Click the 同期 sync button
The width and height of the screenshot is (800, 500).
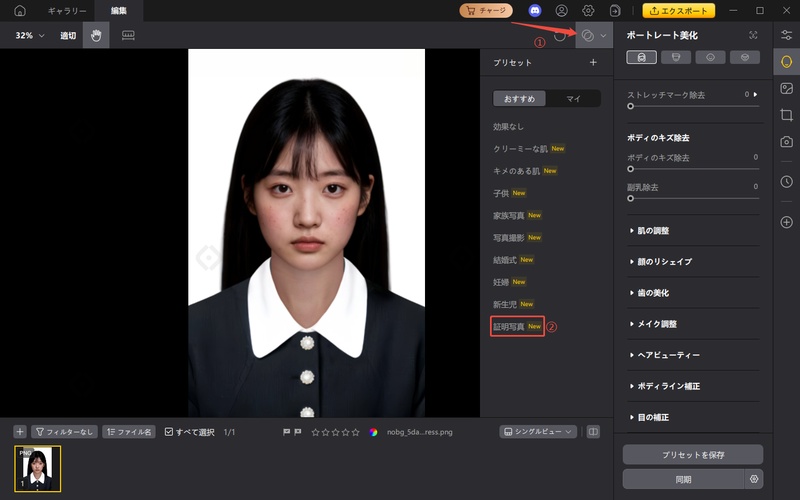(x=683, y=479)
